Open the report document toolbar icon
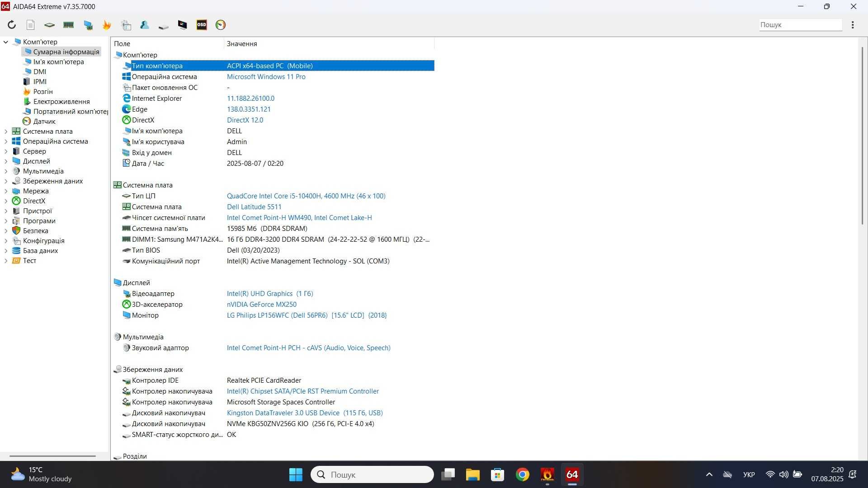 click(30, 25)
